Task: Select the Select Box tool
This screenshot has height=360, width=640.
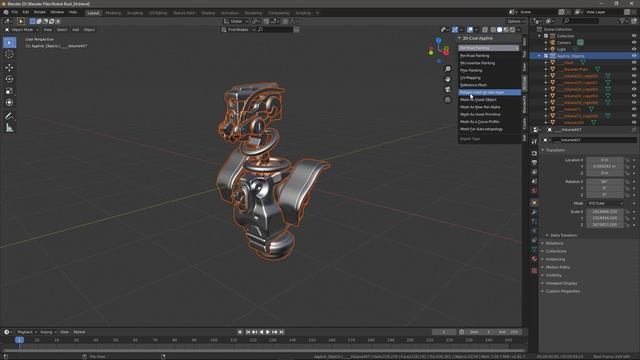Action: point(9,43)
